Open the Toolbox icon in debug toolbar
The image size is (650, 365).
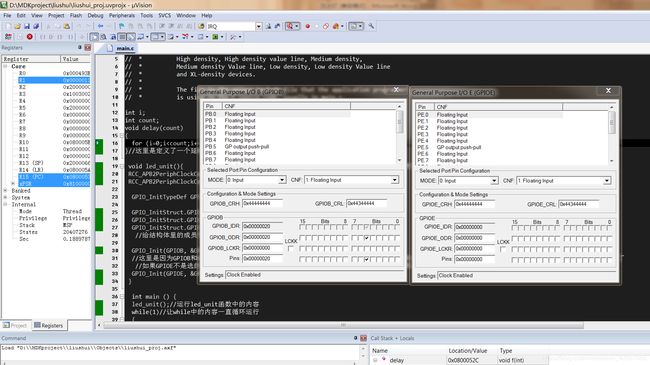pos(233,37)
